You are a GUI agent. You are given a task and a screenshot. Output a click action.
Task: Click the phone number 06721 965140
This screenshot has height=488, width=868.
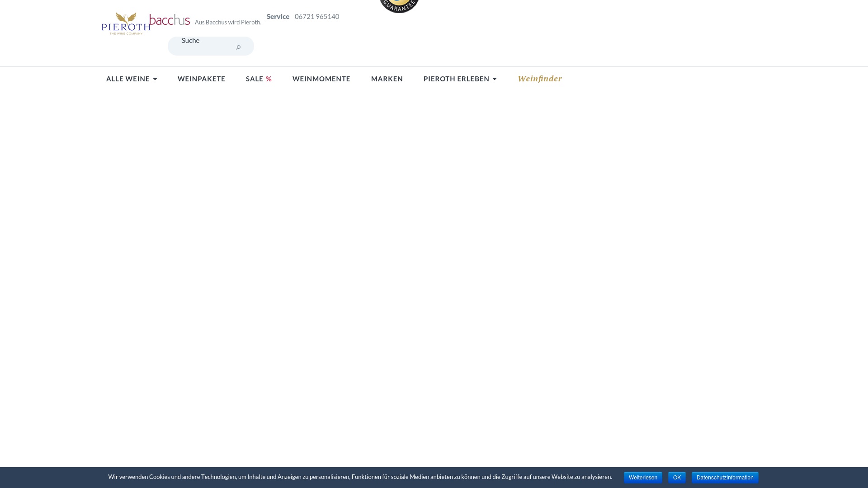(x=316, y=17)
